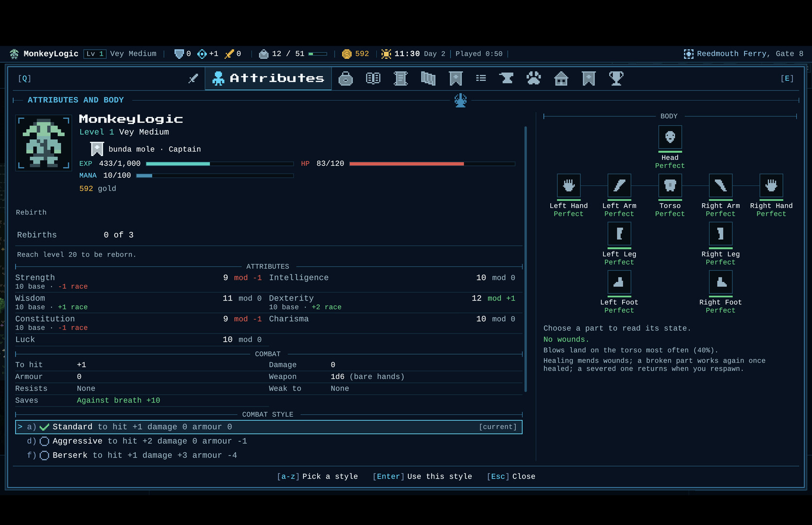Viewport: 812px width, 525px height.
Task: Open the anvil crafting tab
Action: point(506,78)
